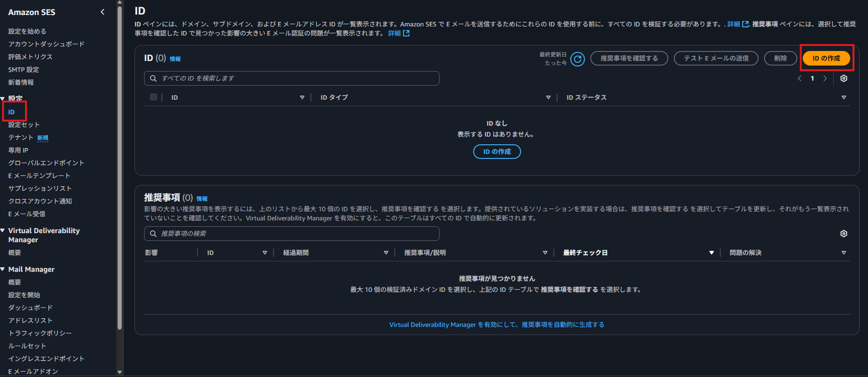868x377 pixels.
Task: Sort by the ID タイプ column arrow
Action: coord(548,97)
